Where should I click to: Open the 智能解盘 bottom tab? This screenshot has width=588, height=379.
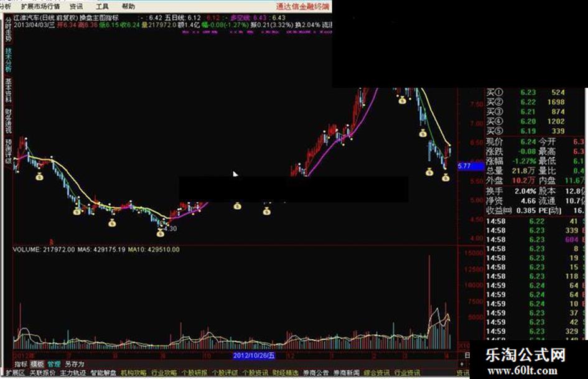pyautogui.click(x=103, y=373)
